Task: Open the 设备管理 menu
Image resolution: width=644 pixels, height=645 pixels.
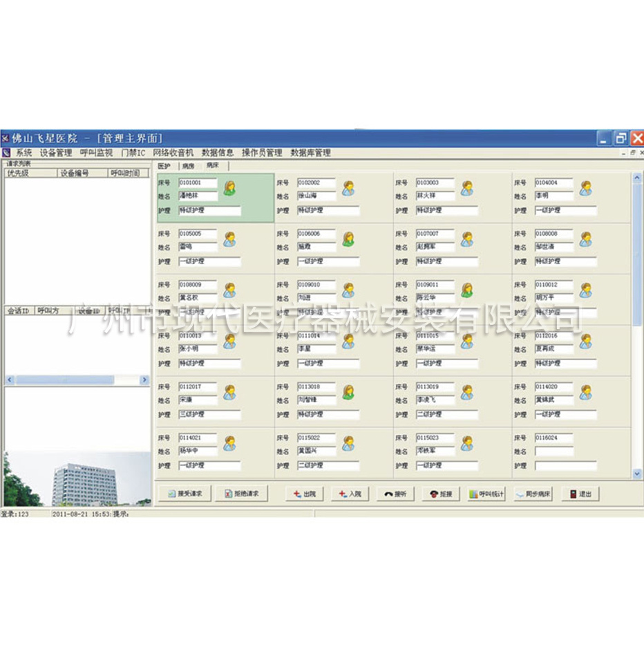Action: coord(56,153)
